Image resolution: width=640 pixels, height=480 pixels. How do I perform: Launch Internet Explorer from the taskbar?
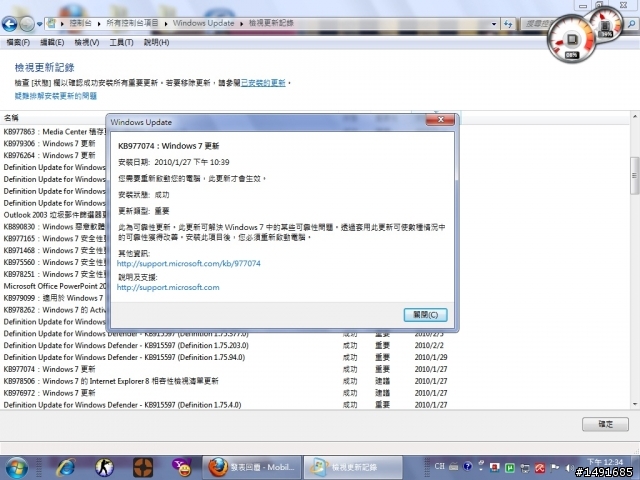66,468
